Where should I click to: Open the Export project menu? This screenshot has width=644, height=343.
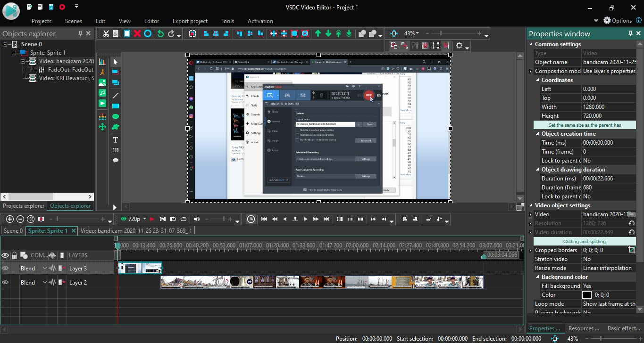(x=190, y=21)
